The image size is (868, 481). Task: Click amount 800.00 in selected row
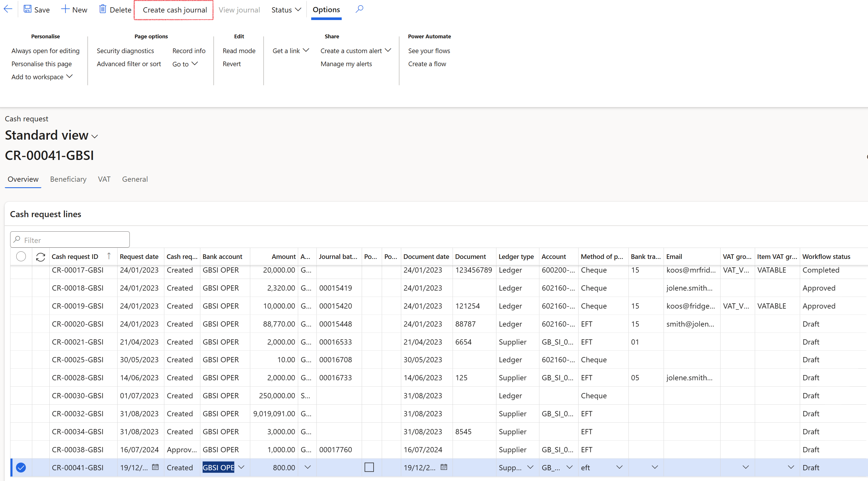pos(284,467)
